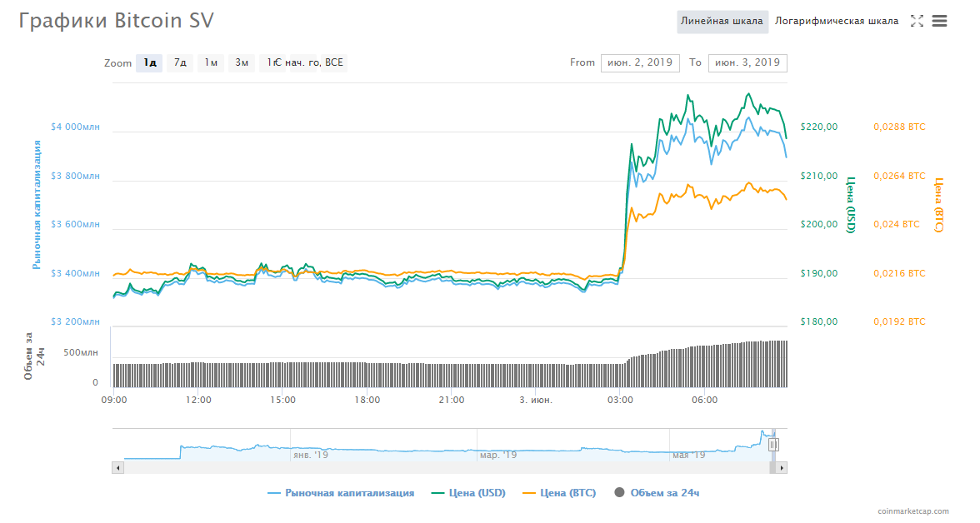
Task: Click the 500млн volume axis label
Action: click(x=81, y=352)
